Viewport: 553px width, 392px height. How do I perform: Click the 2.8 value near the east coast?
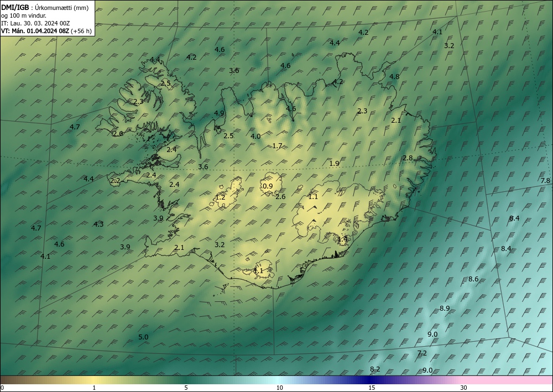(408, 158)
